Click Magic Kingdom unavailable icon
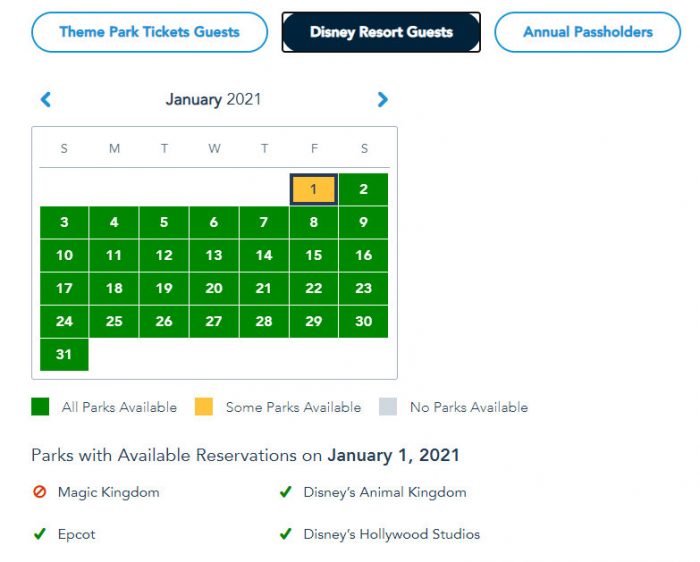 (x=40, y=492)
